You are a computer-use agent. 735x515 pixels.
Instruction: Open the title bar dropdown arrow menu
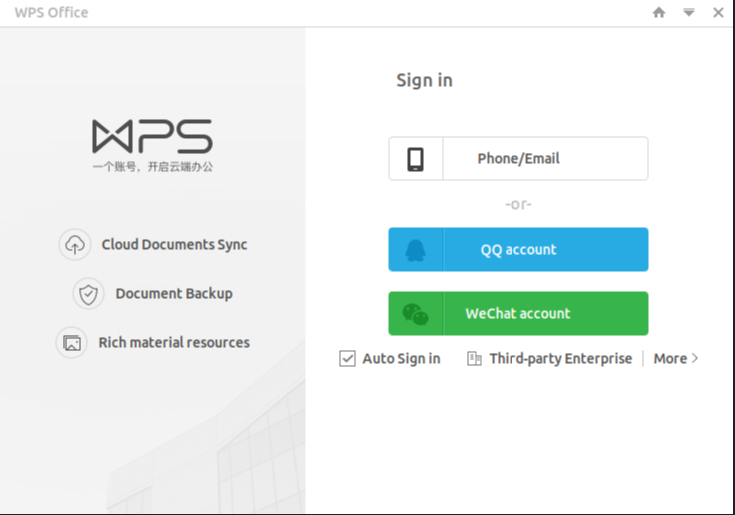coord(689,12)
